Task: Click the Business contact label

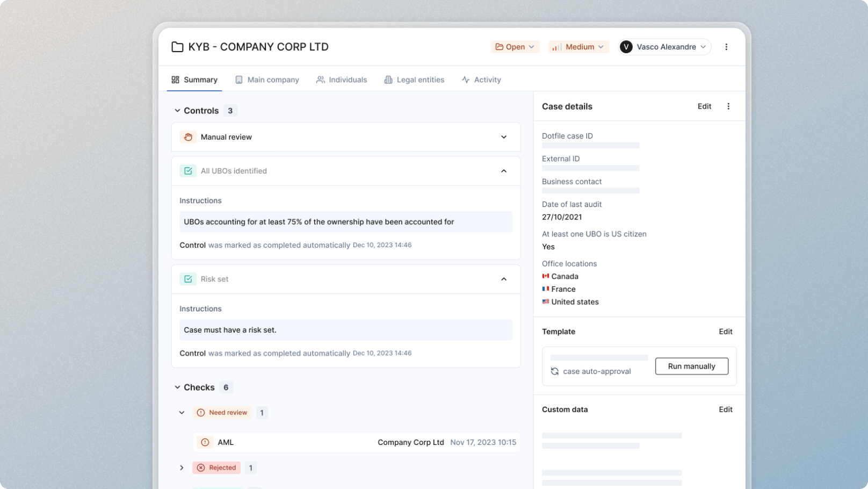Action: [x=572, y=182]
